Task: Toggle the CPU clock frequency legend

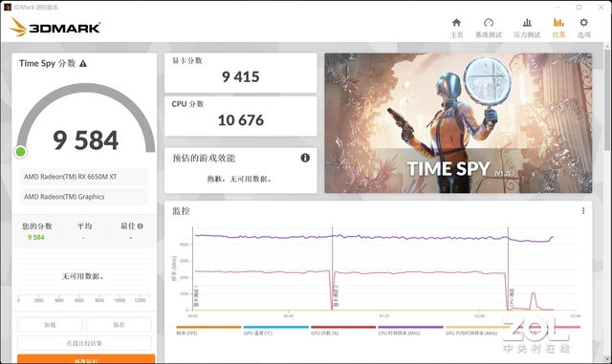Action: [x=410, y=330]
